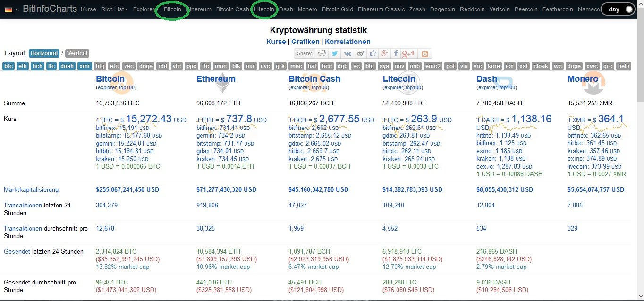Enable the emc2 coin tag
The height and width of the screenshot is (301, 644).
click(432, 66)
